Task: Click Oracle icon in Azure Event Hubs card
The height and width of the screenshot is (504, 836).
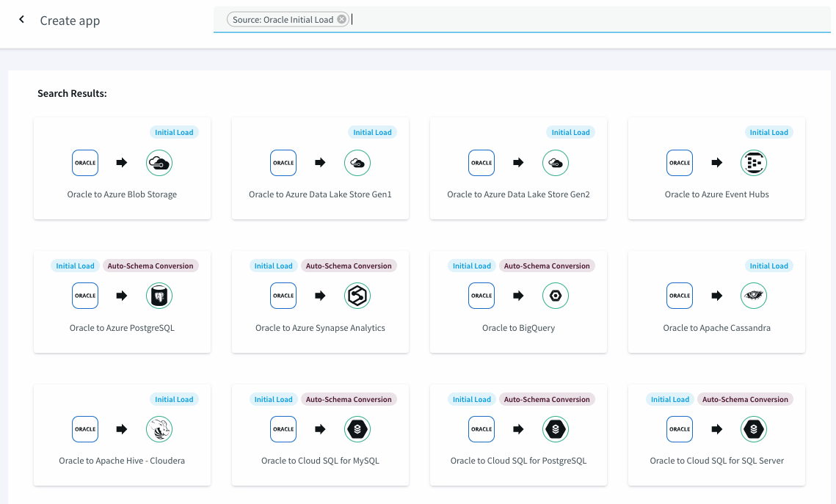Action: (x=680, y=162)
